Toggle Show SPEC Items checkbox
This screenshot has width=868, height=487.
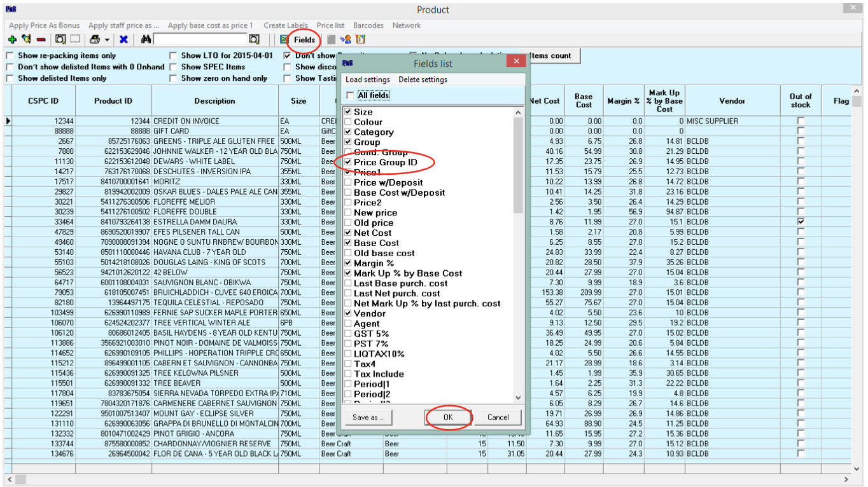173,67
